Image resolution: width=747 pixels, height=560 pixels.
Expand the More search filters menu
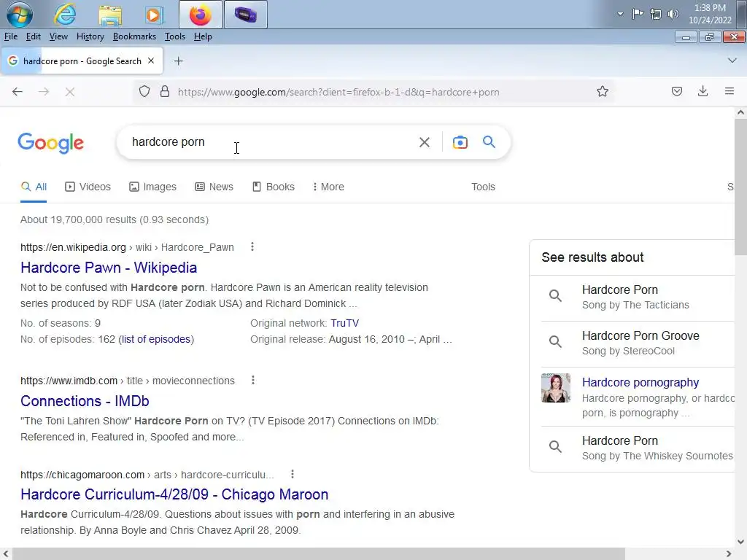(x=328, y=187)
